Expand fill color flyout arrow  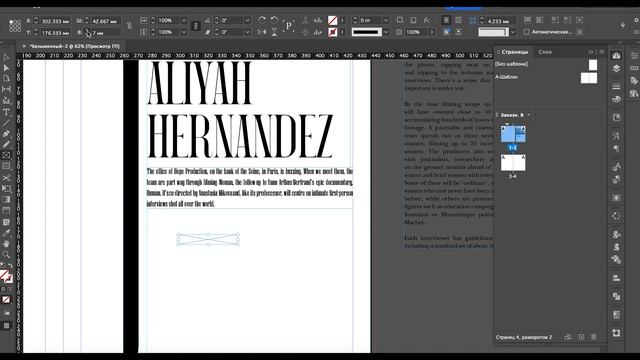342,20
